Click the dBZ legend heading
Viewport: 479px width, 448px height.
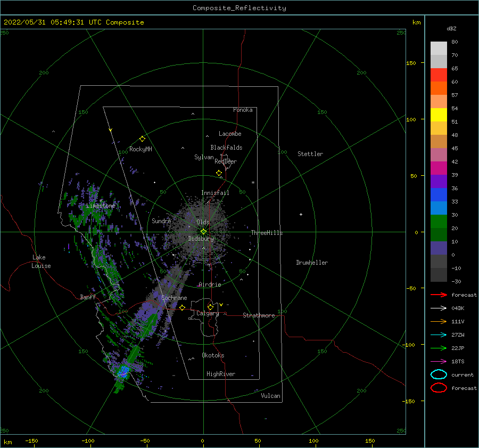[x=451, y=28]
